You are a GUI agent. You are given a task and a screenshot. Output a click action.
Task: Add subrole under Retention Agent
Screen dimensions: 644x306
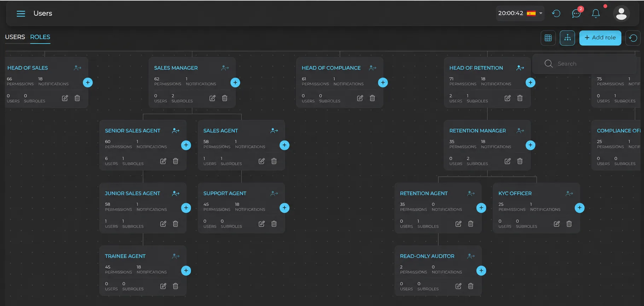(x=481, y=208)
